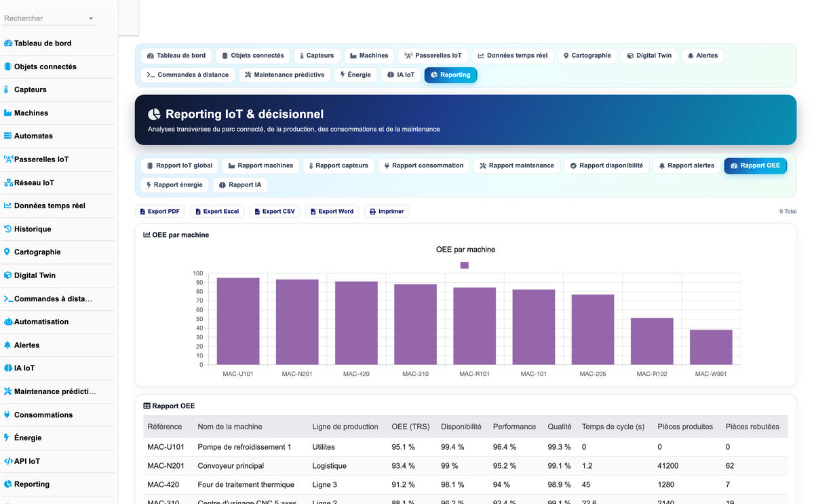Viewport: 814px width, 504px height.
Task: Export the report to Excel
Action: 217,212
